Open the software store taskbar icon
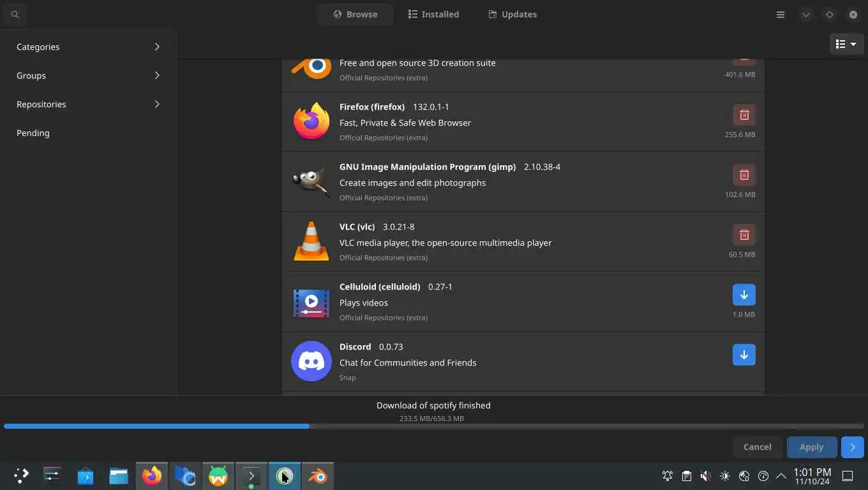Screen dimensions: 868x490 click(86, 475)
